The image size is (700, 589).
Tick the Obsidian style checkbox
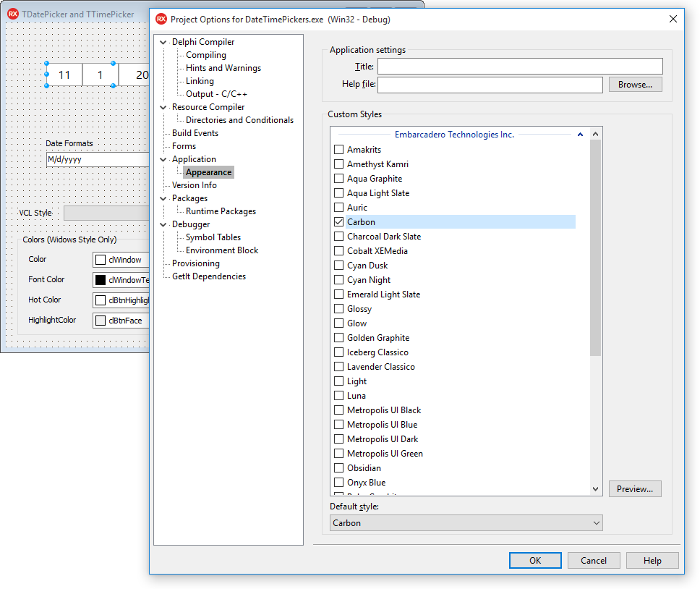pos(339,468)
